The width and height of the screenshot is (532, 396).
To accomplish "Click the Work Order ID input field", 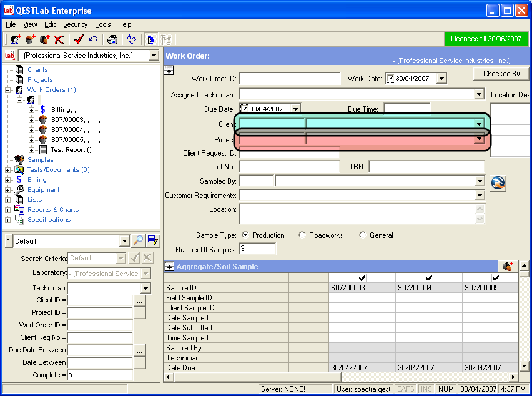I will click(x=289, y=79).
